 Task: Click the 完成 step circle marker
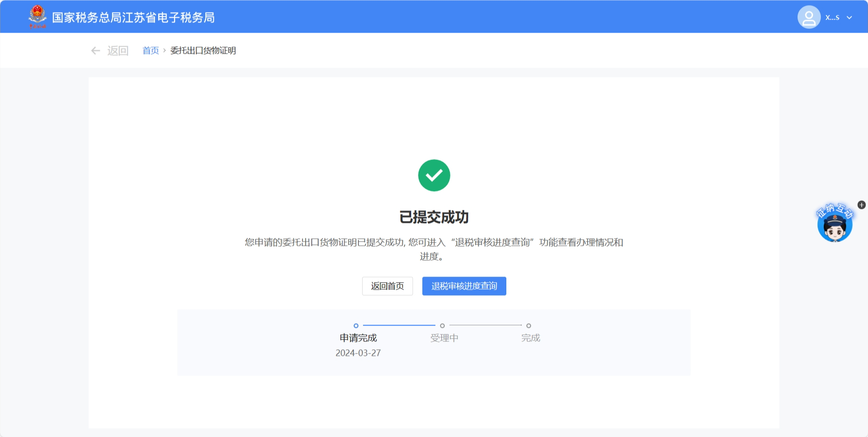click(x=529, y=326)
